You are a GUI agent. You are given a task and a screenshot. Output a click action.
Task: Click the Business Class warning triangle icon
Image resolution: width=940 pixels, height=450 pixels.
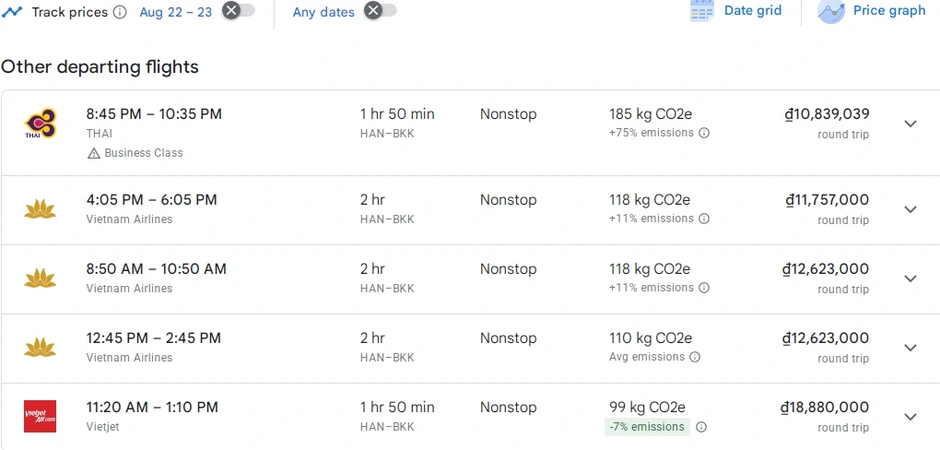[94, 153]
